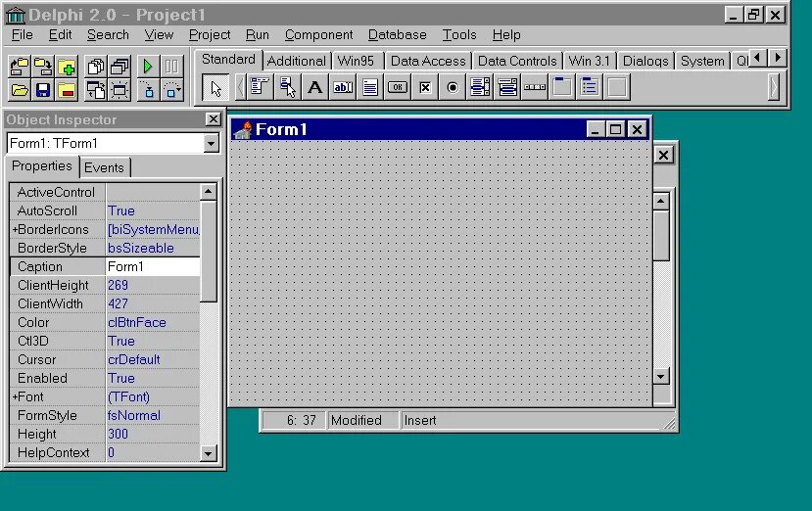Click palette components scroll-right chevron
The image size is (812, 511).
(x=773, y=87)
